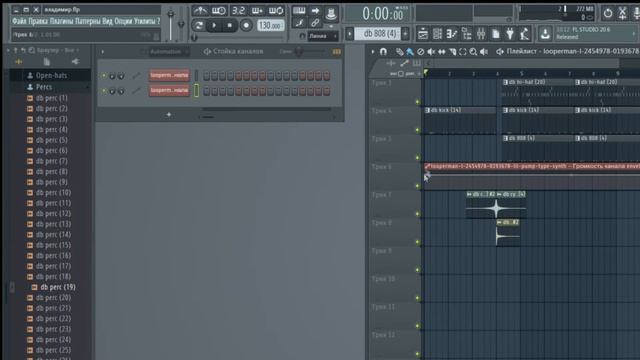Click the chain link icon in the toolbar
This screenshot has width=640, height=360.
click(x=315, y=23)
